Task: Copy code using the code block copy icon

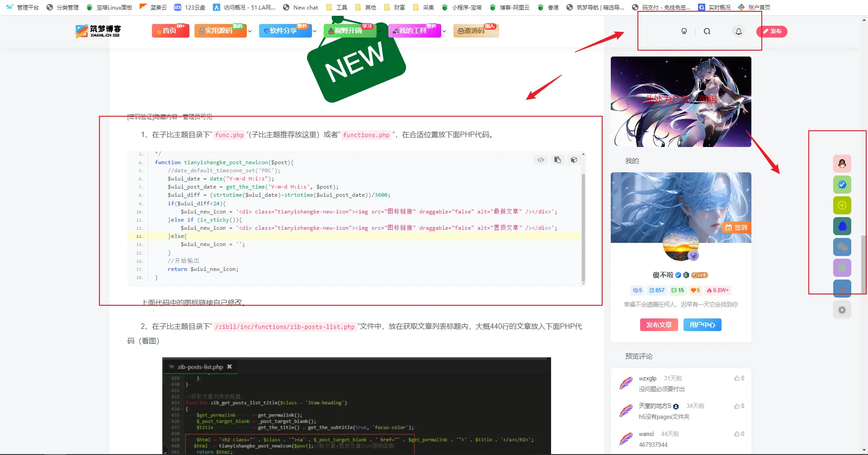Action: [557, 160]
